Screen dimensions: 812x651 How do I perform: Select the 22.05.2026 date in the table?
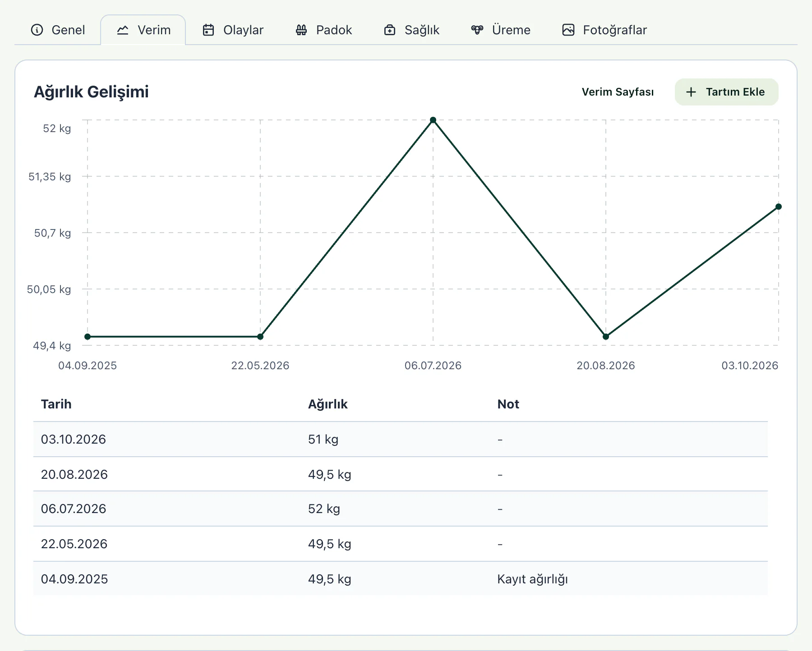(74, 544)
